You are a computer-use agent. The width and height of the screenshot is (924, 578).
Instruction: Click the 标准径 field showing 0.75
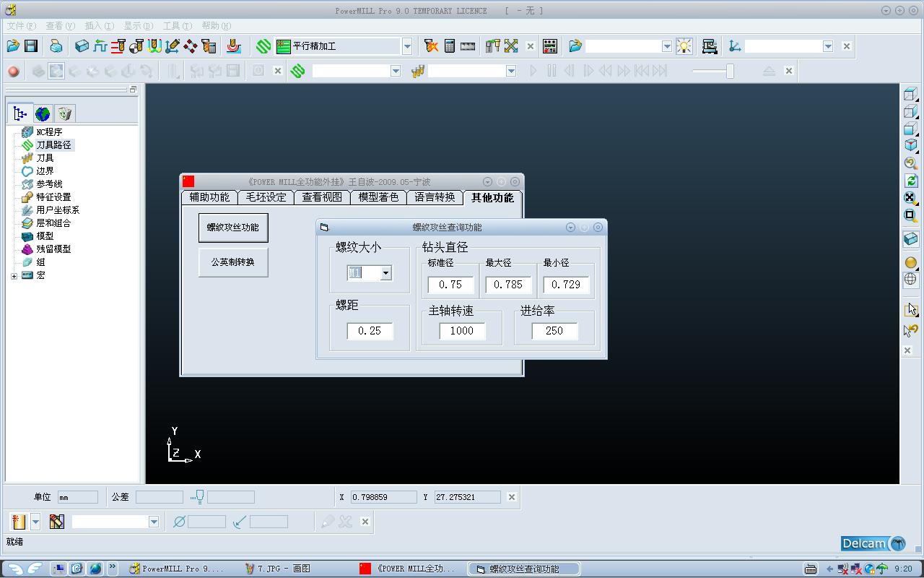(x=450, y=285)
